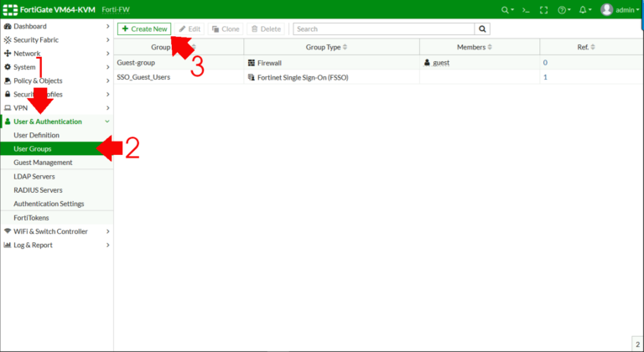Click the Network cross-arrows icon

(x=8, y=54)
